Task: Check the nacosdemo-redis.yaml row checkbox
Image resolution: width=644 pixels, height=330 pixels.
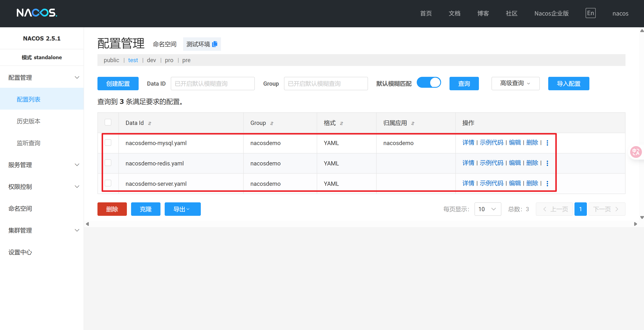Action: 108,163
